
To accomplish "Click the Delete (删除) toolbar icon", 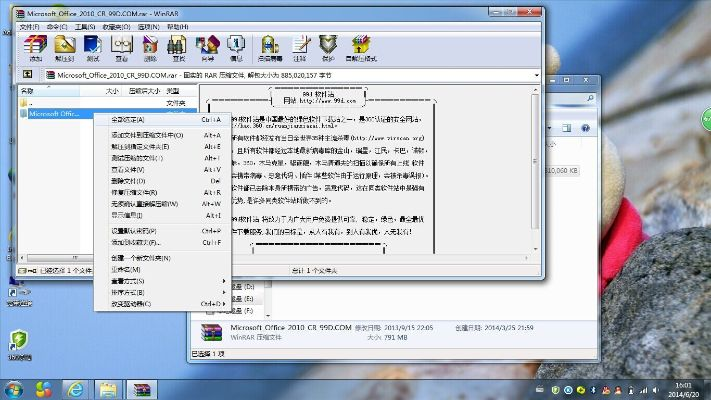I will (151, 47).
